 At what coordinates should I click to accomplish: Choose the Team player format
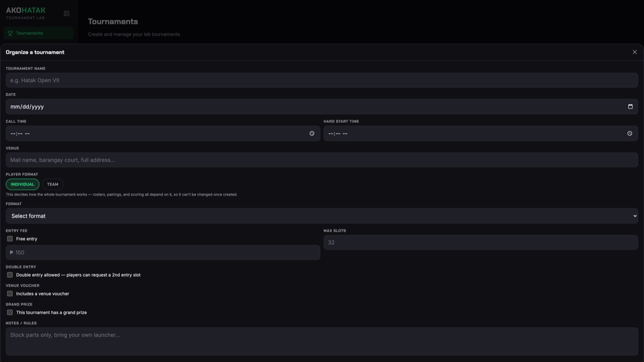53,184
